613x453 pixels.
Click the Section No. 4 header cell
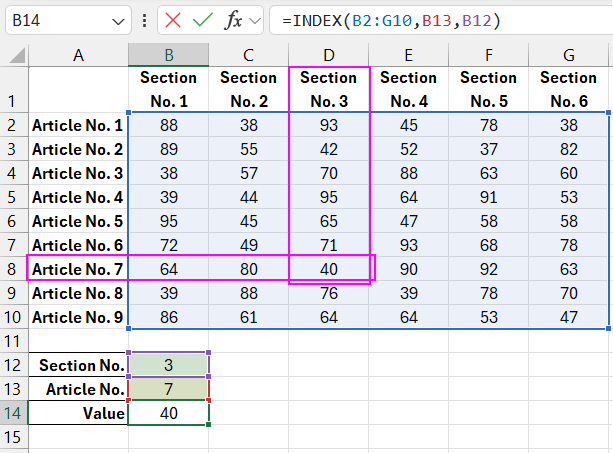409,90
